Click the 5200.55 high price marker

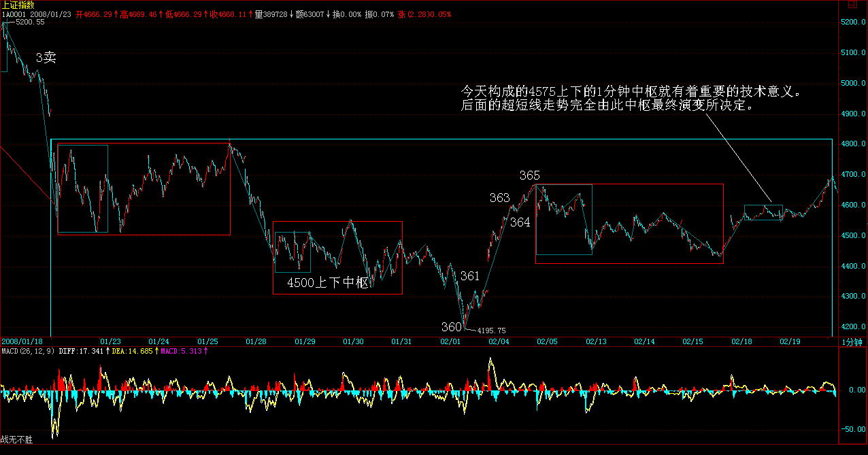[x=30, y=22]
